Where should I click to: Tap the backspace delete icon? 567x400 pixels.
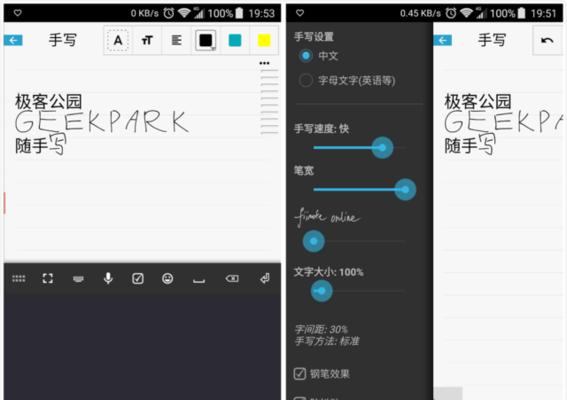click(232, 278)
